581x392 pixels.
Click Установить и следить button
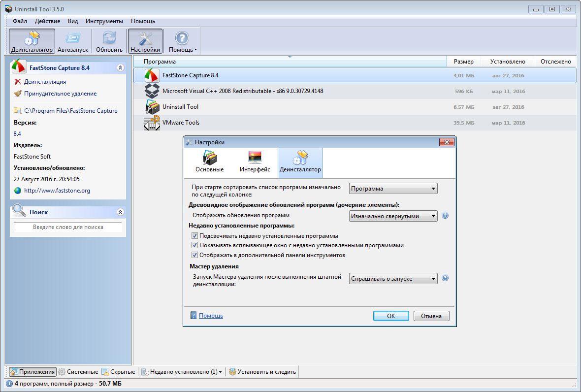tap(262, 372)
